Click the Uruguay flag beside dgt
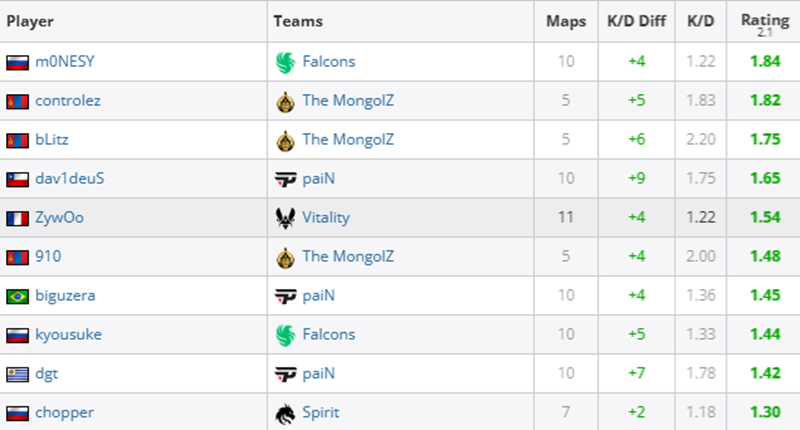 16,374
